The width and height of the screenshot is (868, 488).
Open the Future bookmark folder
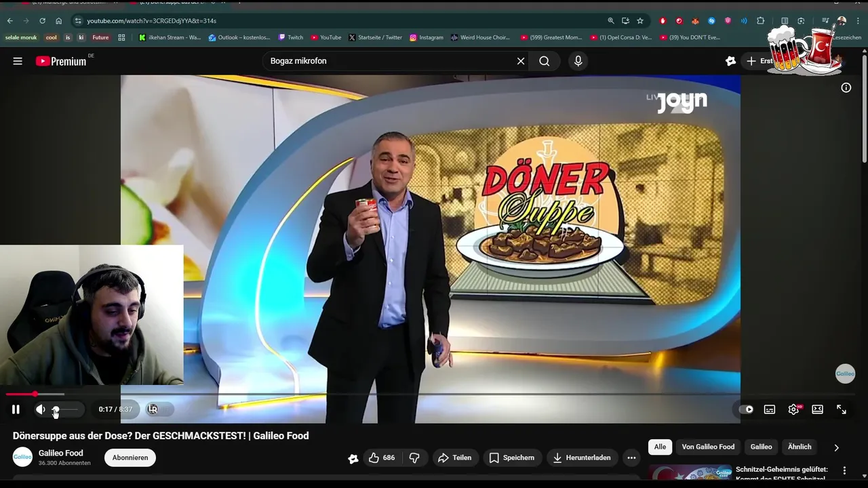(x=100, y=37)
